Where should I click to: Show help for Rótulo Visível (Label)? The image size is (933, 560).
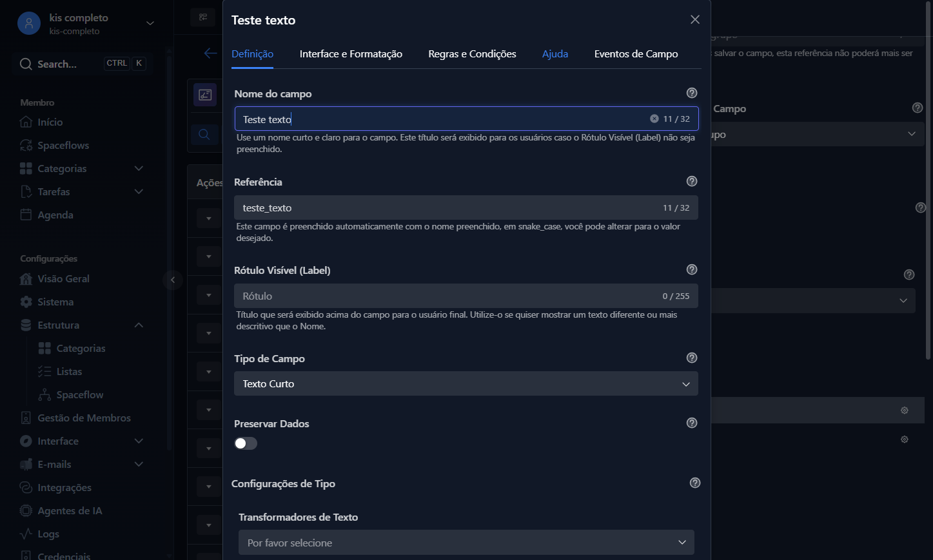[692, 269]
